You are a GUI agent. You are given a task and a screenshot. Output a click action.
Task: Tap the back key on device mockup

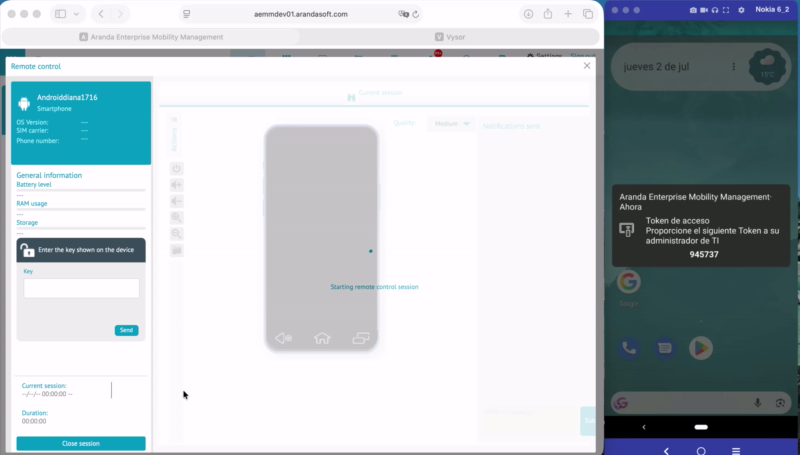coord(284,338)
